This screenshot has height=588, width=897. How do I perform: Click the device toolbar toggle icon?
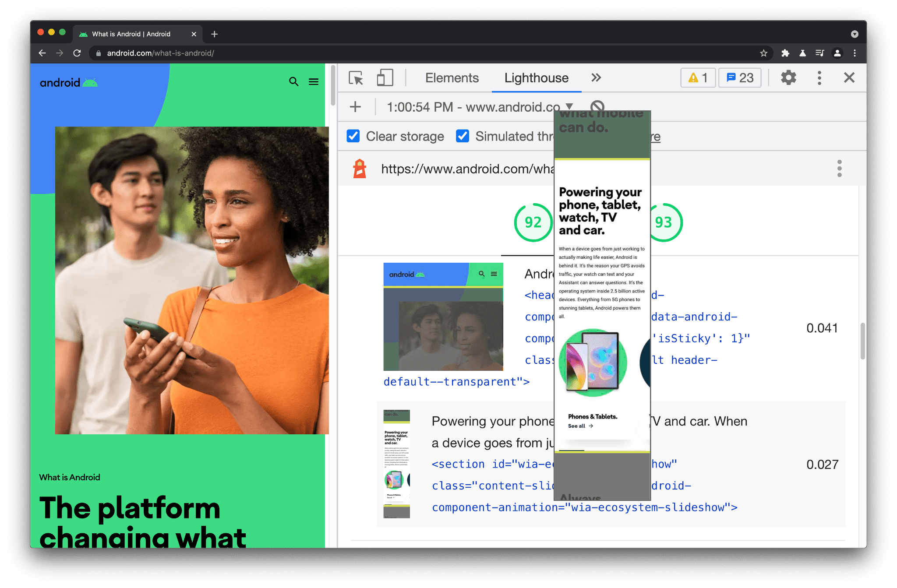point(384,78)
